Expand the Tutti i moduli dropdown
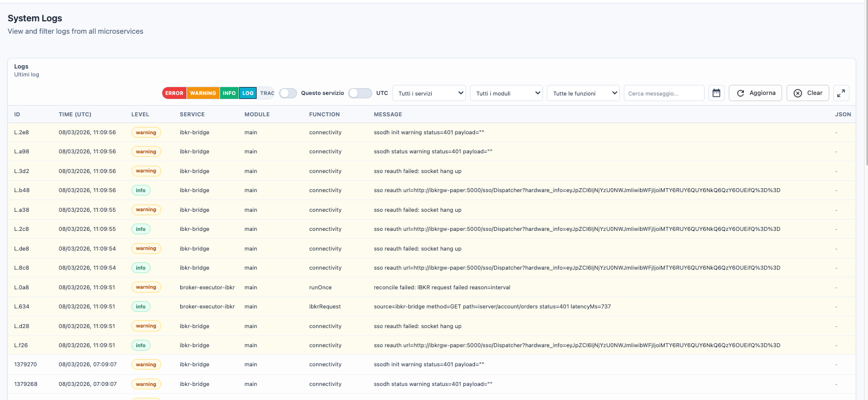The image size is (868, 400). (x=506, y=93)
